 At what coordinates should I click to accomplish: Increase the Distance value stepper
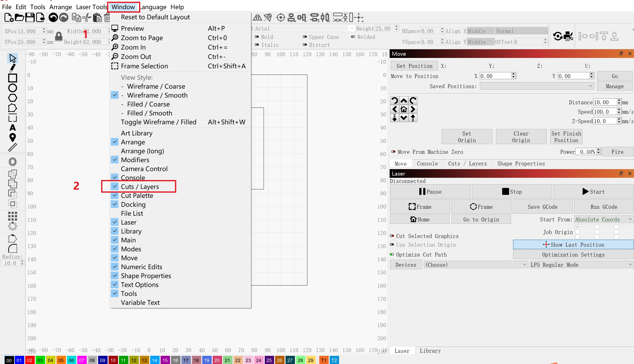point(619,100)
